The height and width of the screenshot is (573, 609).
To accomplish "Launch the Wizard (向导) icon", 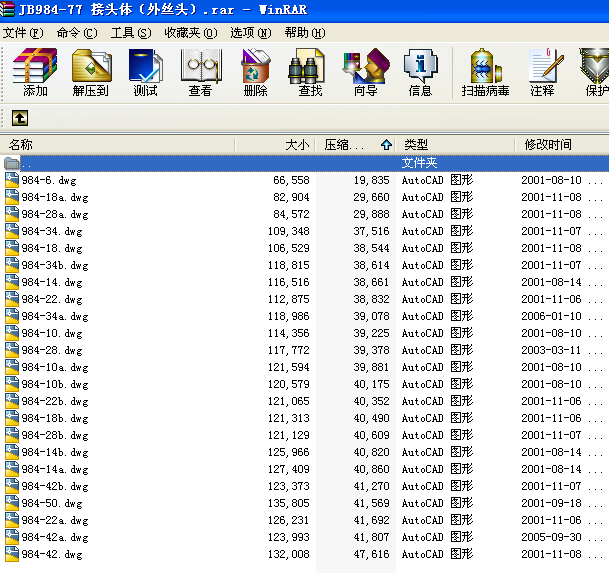I will [x=365, y=66].
